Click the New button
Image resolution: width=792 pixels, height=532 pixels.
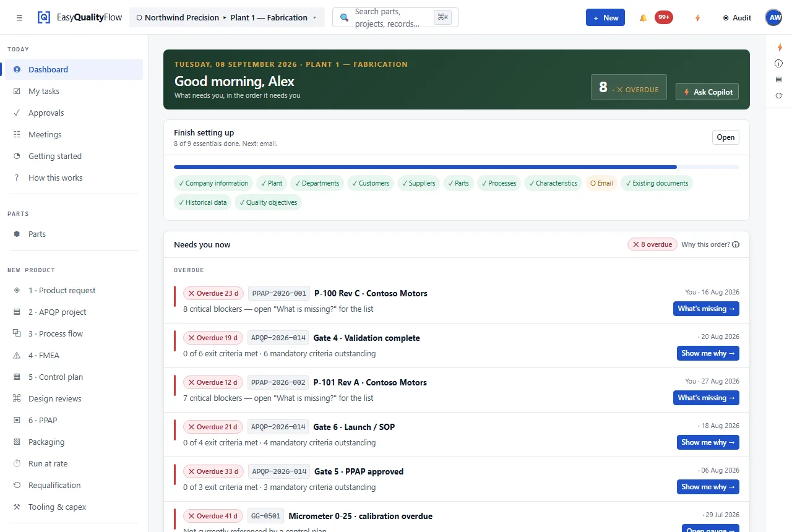[x=605, y=18]
